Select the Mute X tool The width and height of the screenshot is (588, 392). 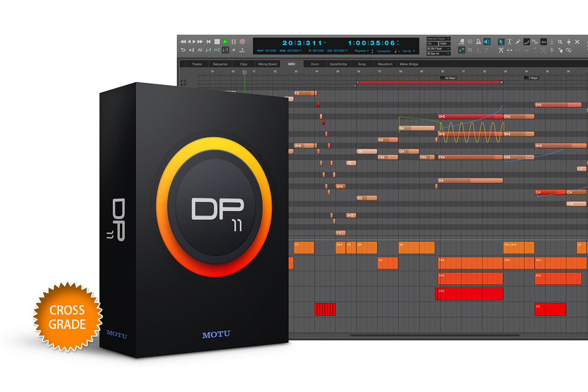click(577, 42)
